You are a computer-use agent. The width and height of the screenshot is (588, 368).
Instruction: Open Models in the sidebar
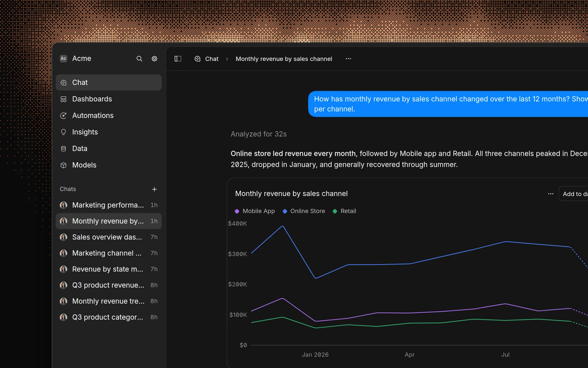[x=109, y=165]
